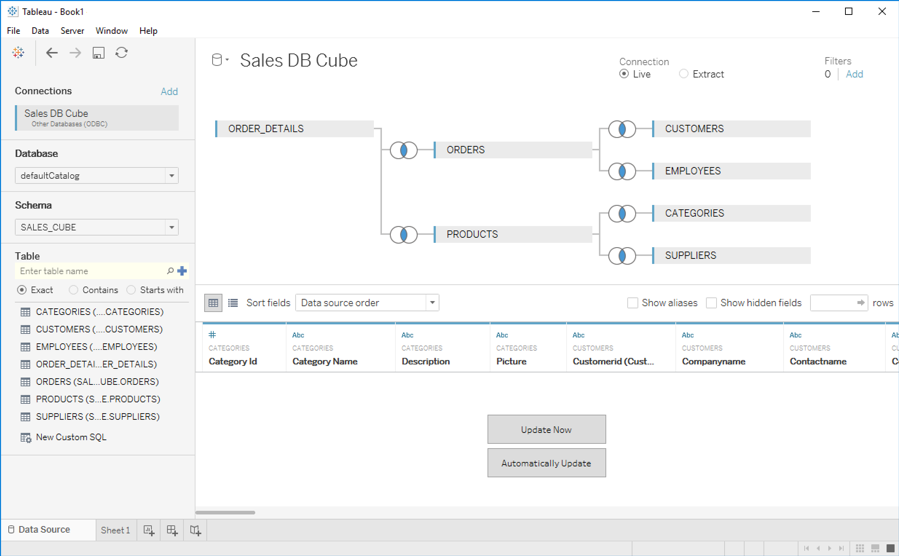Switch to metadata list view icon

click(x=233, y=303)
